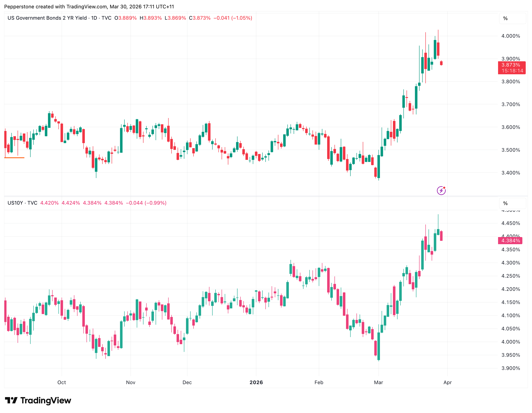Image resolution: width=532 pixels, height=413 pixels.
Task: Click the Mar label on time axis
Action: coord(378,382)
